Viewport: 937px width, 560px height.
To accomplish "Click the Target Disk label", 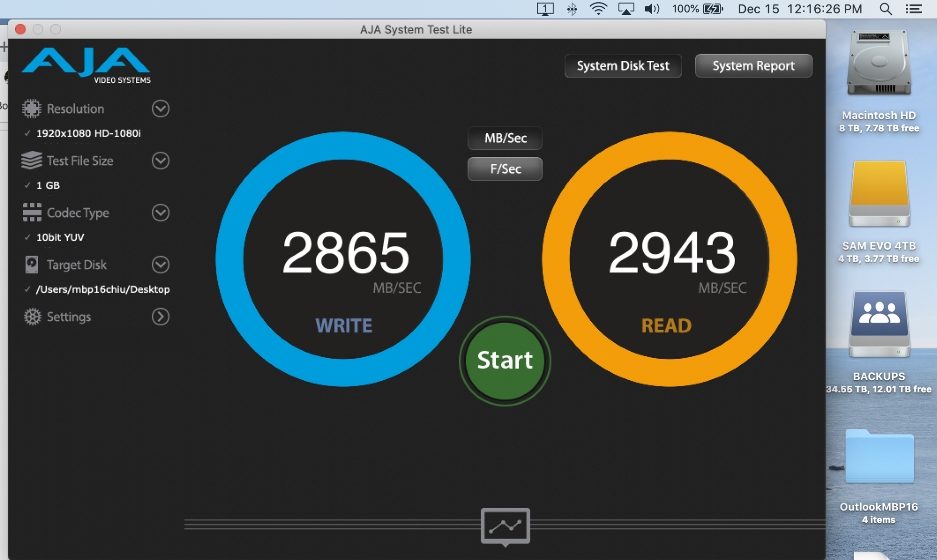I will point(77,265).
